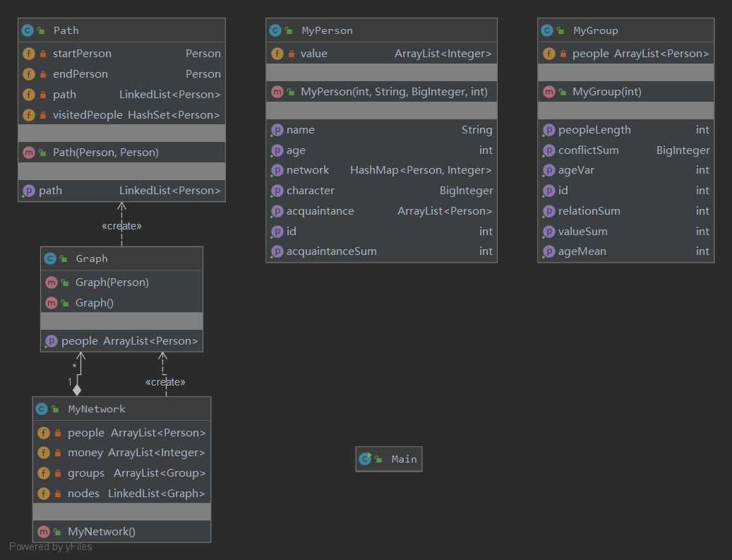Click the class icon next to MyPerson
Image resolution: width=732 pixels, height=560 pixels.
pos(275,30)
